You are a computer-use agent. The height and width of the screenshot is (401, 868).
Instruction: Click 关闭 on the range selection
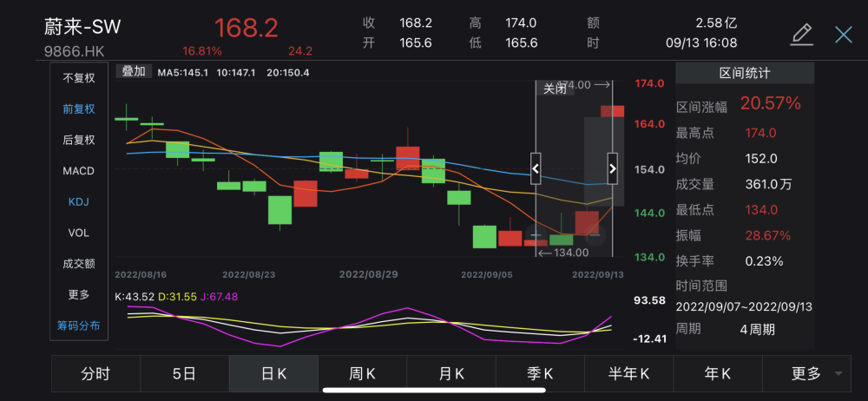click(x=555, y=89)
